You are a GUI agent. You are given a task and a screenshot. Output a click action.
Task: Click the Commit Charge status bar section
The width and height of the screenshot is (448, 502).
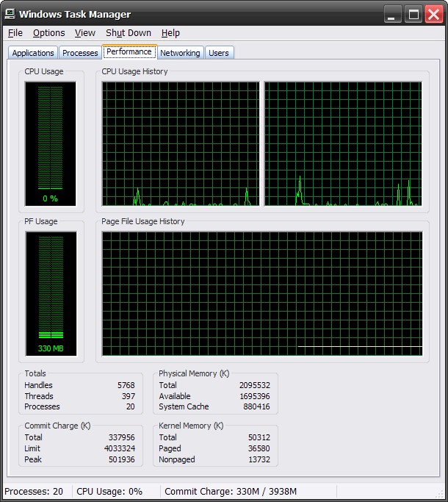tap(231, 492)
